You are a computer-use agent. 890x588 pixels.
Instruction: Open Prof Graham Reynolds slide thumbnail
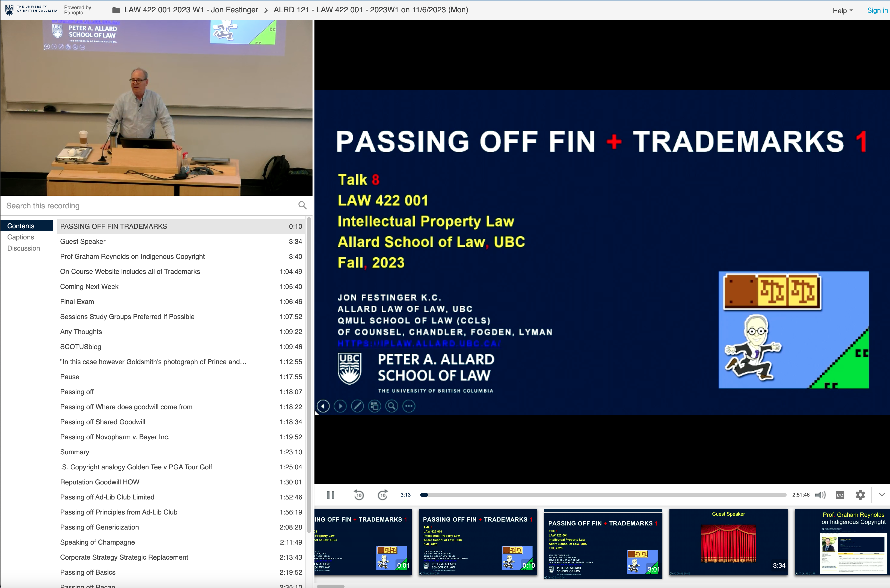(842, 542)
